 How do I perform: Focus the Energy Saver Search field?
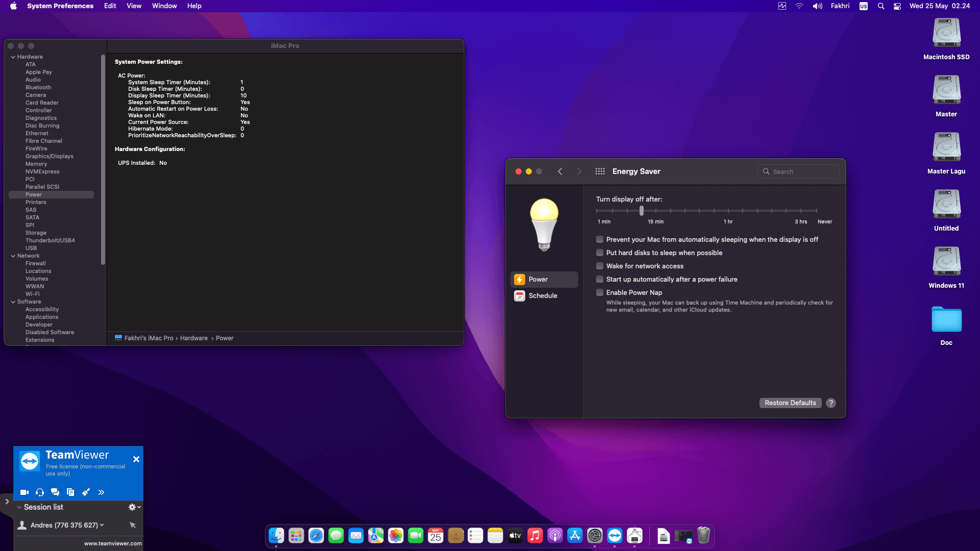point(799,172)
